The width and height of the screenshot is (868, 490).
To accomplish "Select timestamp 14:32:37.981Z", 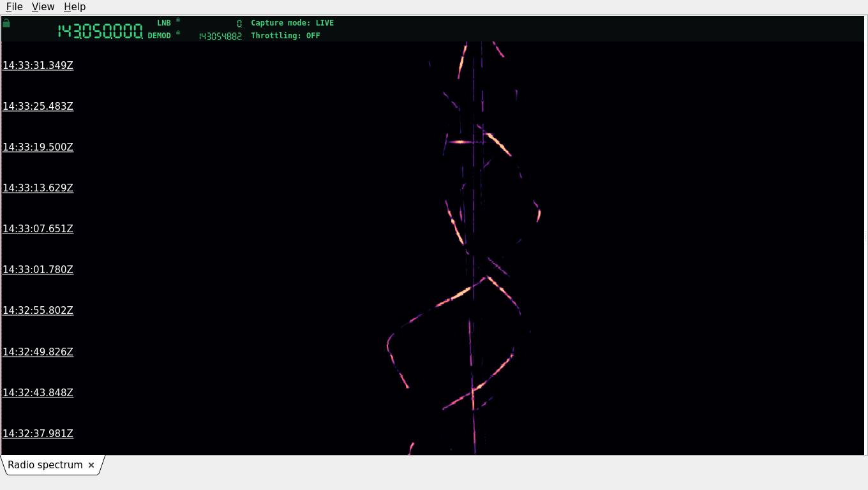I will point(38,433).
